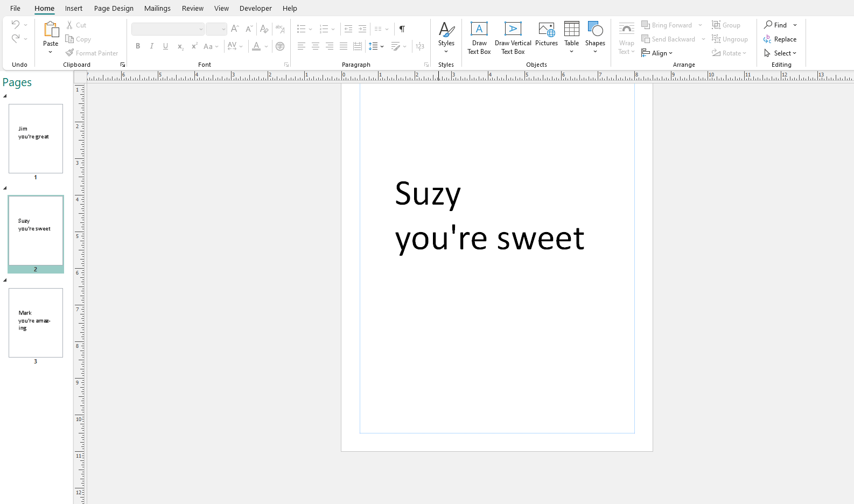Viewport: 854px width, 504px height.
Task: Open the File tab
Action: point(15,8)
